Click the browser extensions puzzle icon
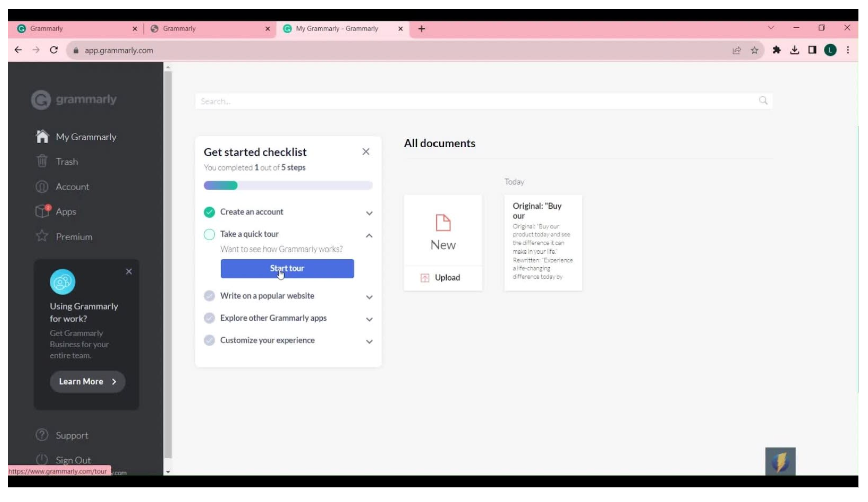 [x=777, y=50]
